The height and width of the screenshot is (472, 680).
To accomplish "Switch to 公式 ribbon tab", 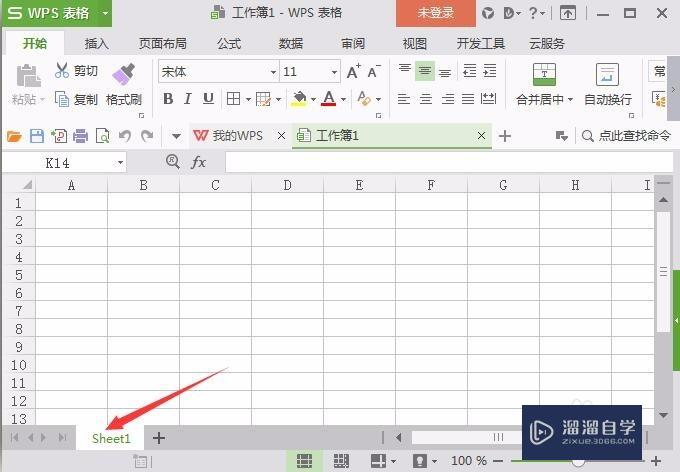I will [229, 43].
